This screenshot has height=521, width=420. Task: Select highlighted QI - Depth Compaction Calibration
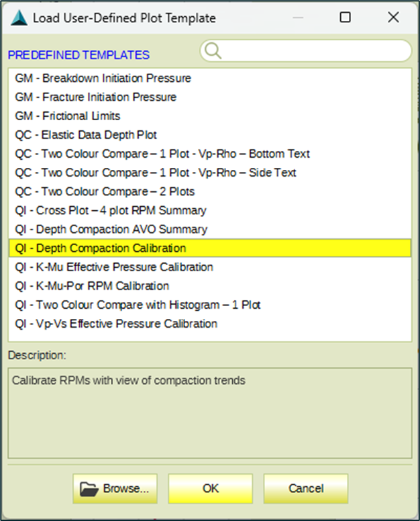(210, 248)
